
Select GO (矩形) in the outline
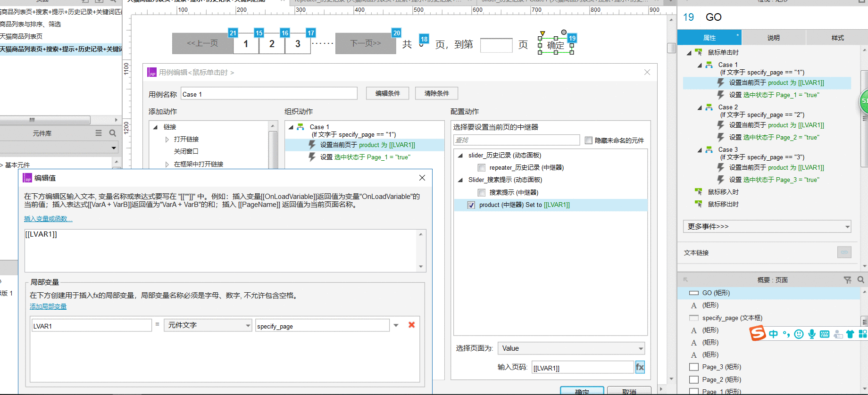(x=716, y=293)
